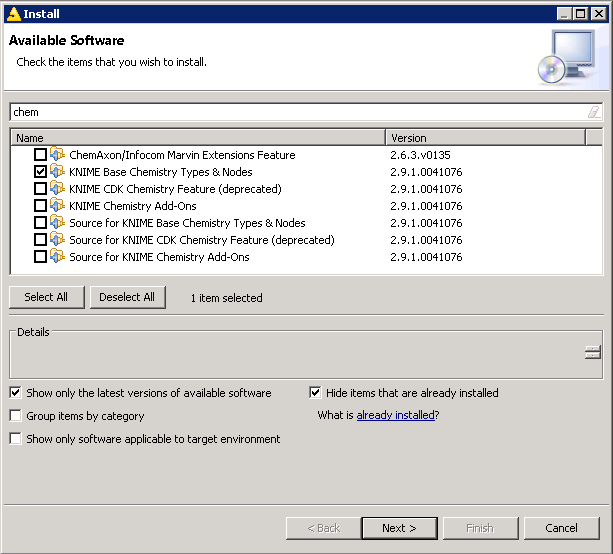Click the Install dialog title bar icon
This screenshot has height=554, width=613.
(13, 13)
